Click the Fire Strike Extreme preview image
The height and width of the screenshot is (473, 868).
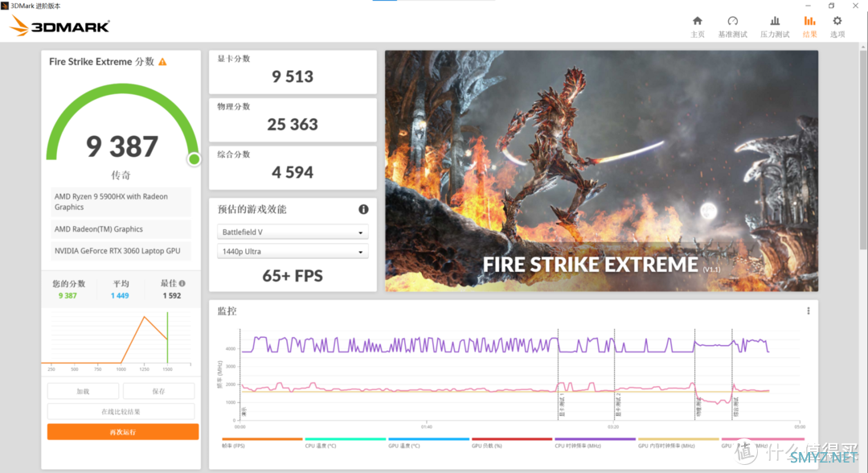(x=601, y=171)
